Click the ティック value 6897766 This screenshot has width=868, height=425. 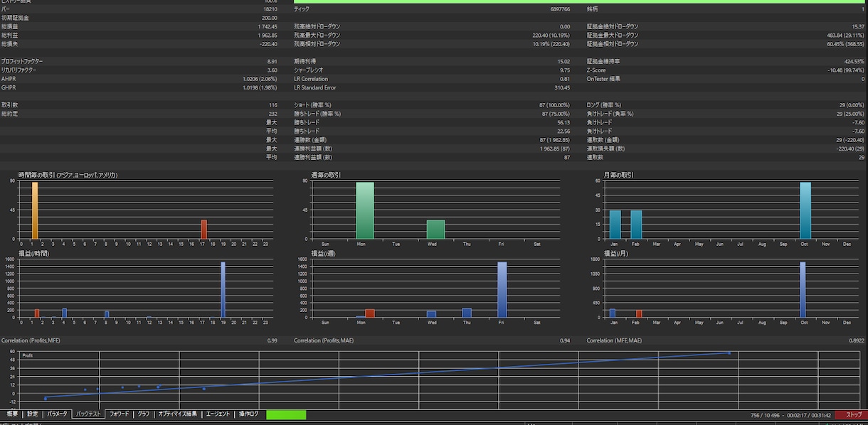(560, 9)
